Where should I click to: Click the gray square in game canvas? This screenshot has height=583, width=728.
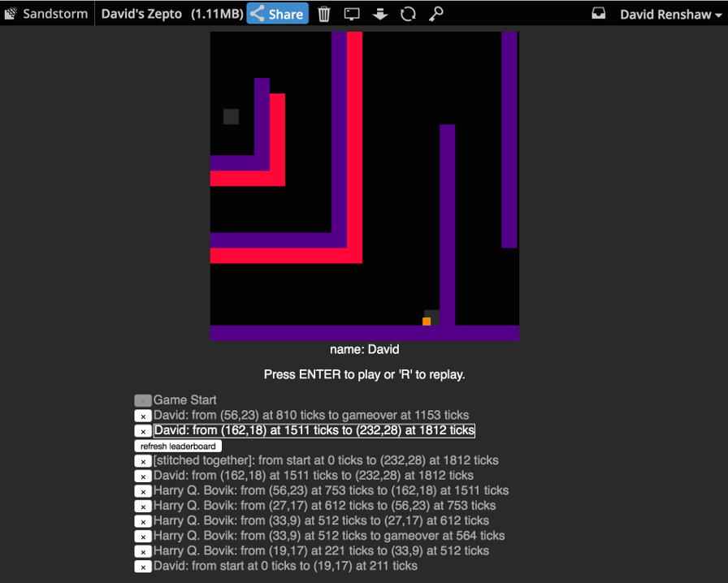pyautogui.click(x=231, y=116)
